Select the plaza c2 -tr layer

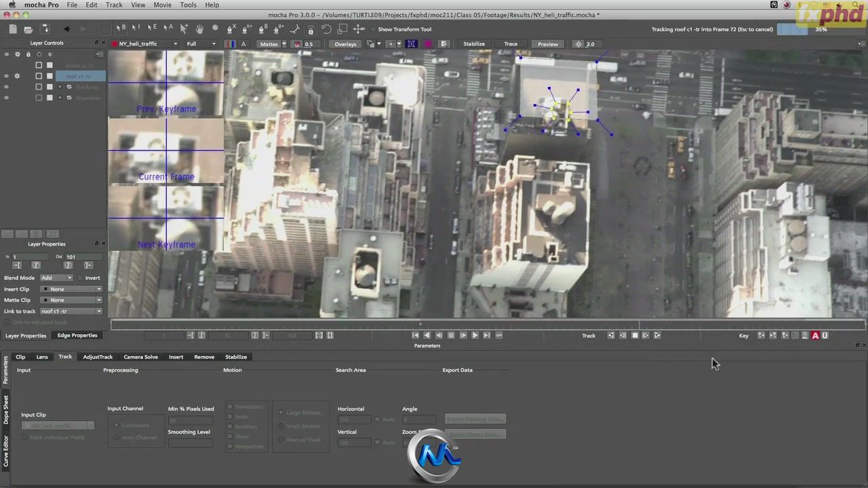(x=80, y=65)
